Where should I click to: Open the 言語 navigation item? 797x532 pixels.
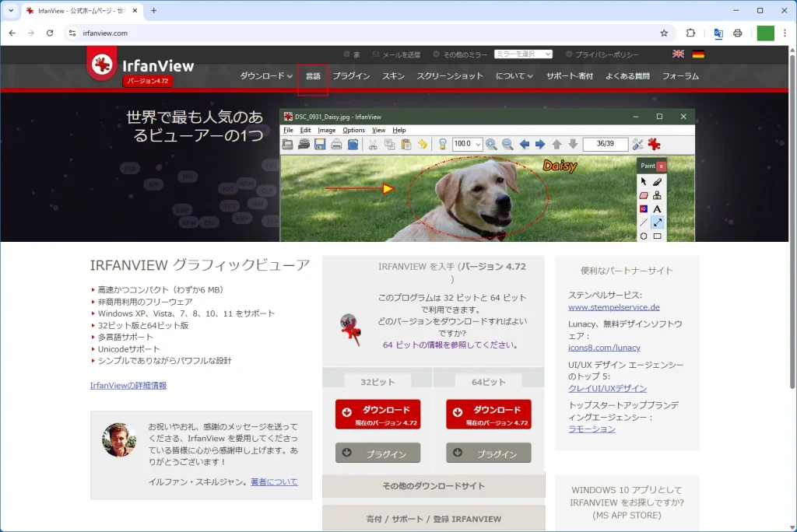313,76
